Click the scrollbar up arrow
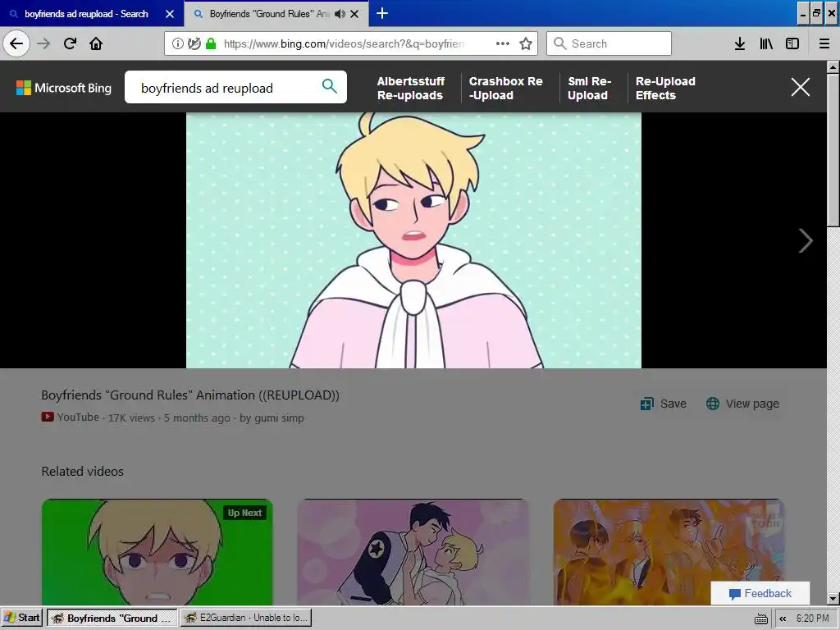The height and width of the screenshot is (630, 840). click(833, 67)
